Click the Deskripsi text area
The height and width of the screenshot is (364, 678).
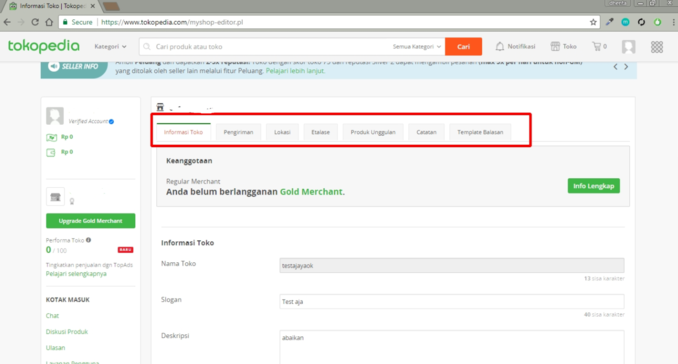point(452,348)
